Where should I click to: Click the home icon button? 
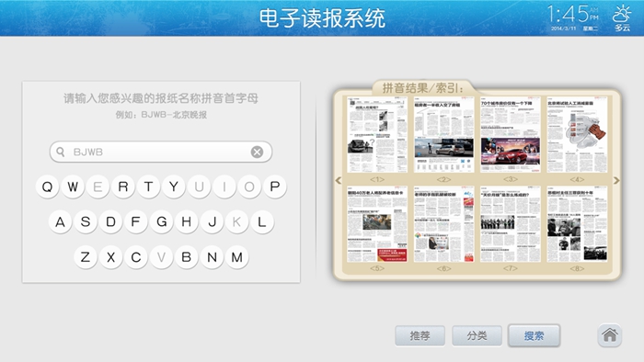tap(609, 335)
